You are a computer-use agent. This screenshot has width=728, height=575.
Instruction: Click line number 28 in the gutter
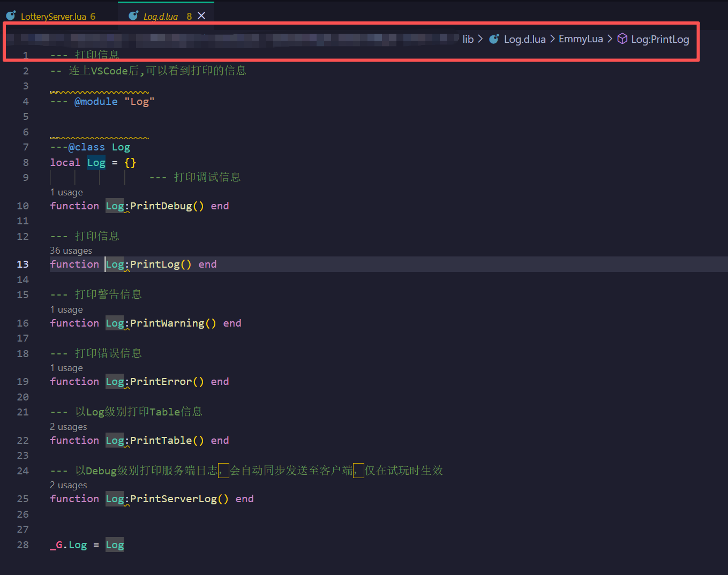pyautogui.click(x=22, y=544)
